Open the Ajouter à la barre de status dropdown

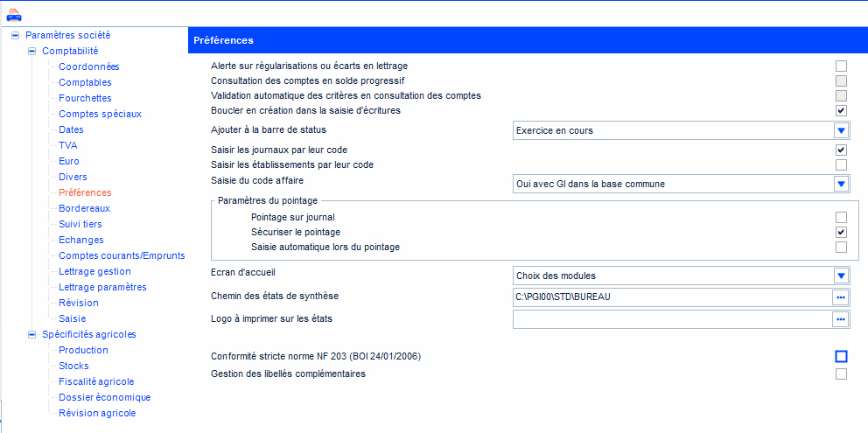(x=841, y=130)
